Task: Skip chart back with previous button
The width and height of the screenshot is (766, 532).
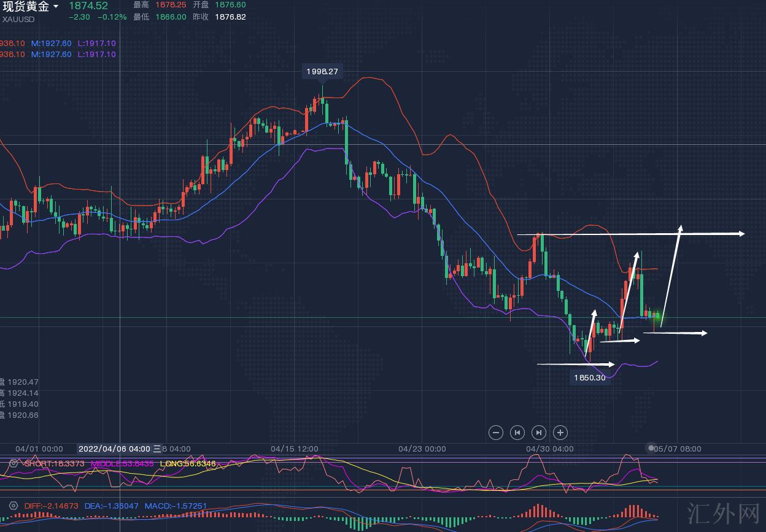Action: click(x=517, y=433)
